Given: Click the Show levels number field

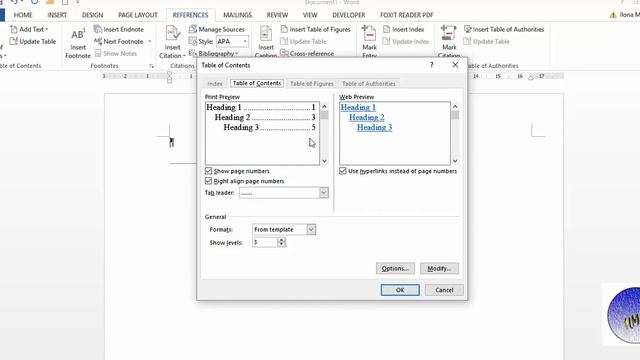Looking at the screenshot, I should [265, 242].
